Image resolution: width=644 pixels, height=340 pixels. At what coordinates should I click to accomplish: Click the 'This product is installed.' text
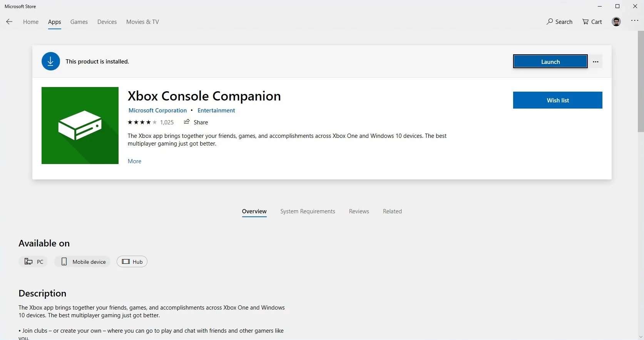(x=97, y=61)
